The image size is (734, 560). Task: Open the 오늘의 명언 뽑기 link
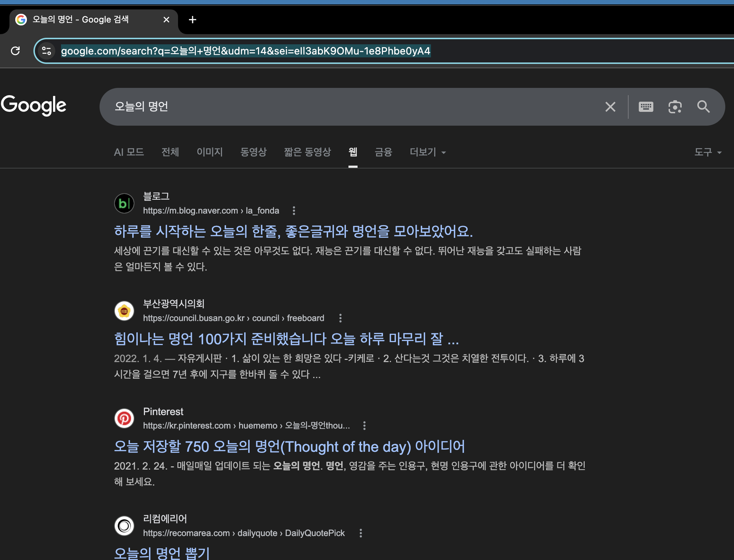pyautogui.click(x=162, y=553)
